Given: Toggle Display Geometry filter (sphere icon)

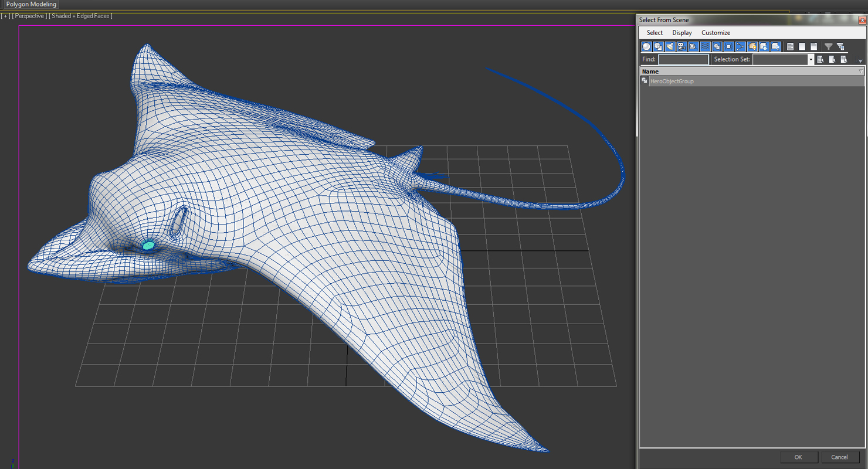Looking at the screenshot, I should [646, 46].
